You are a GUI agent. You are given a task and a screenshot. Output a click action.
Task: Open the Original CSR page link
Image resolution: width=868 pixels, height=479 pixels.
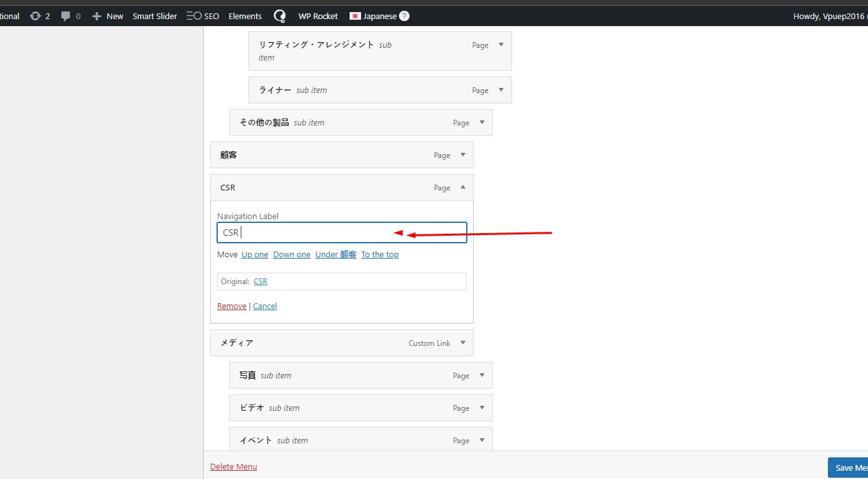click(260, 281)
